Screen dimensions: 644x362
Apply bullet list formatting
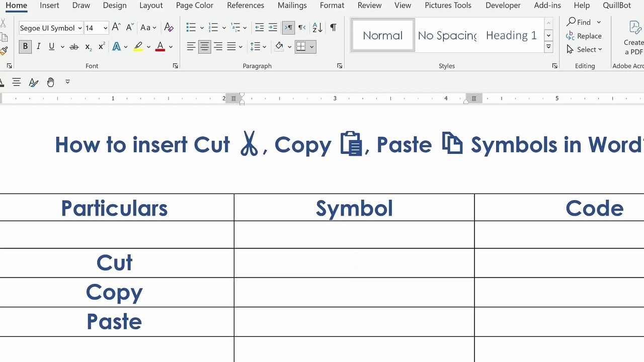point(191,28)
